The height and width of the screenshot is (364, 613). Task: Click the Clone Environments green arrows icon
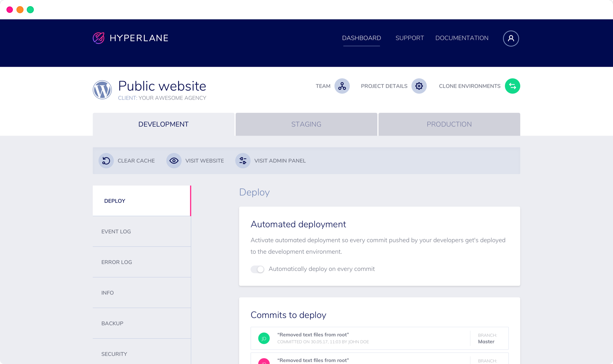click(512, 86)
